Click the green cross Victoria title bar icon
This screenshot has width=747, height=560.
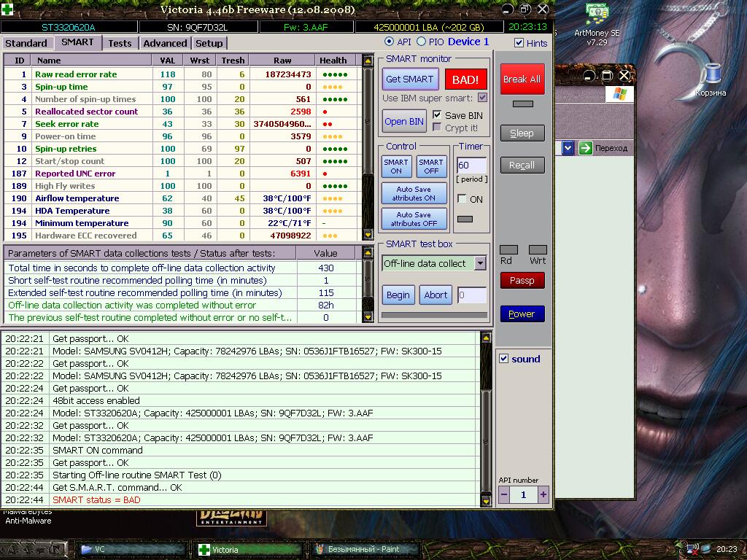pos(7,9)
